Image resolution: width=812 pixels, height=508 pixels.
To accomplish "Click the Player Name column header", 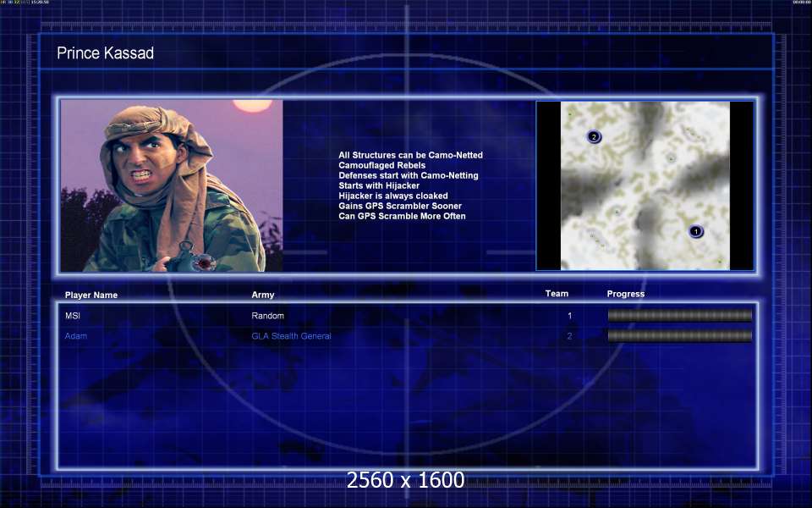I will pos(91,295).
